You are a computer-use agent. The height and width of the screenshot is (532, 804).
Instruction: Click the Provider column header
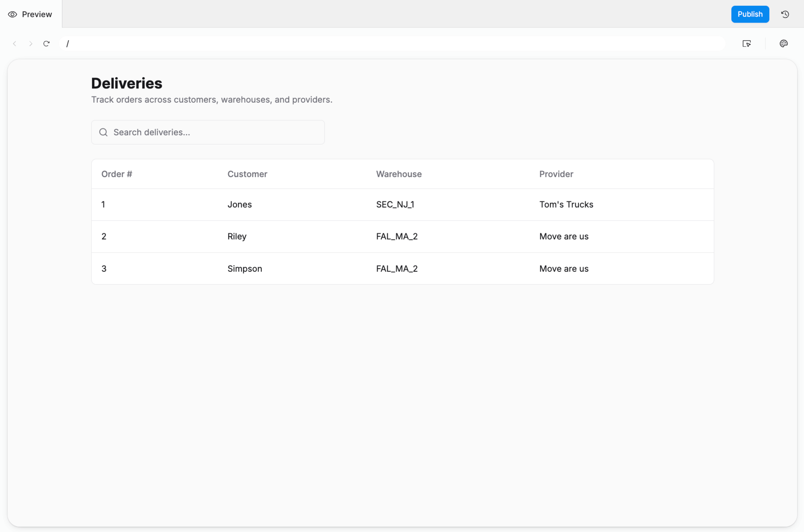(556, 174)
